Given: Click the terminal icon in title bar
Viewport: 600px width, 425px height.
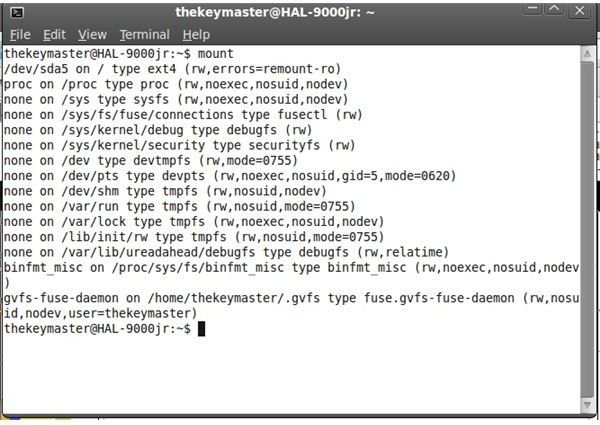Looking at the screenshot, I should (17, 13).
